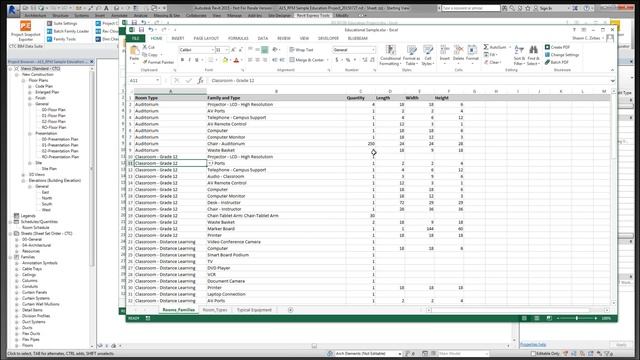Select 01-Floor Plan in Project Browser
This screenshot has width=640, height=360.
(53, 116)
